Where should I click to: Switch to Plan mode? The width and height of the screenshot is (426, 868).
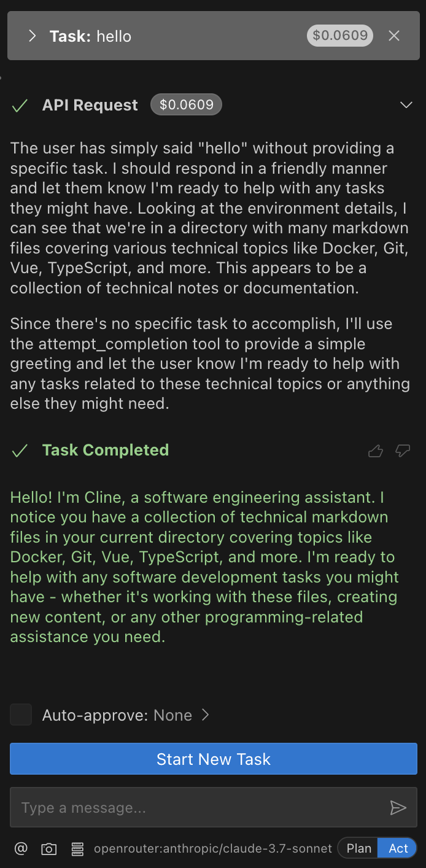click(x=358, y=848)
